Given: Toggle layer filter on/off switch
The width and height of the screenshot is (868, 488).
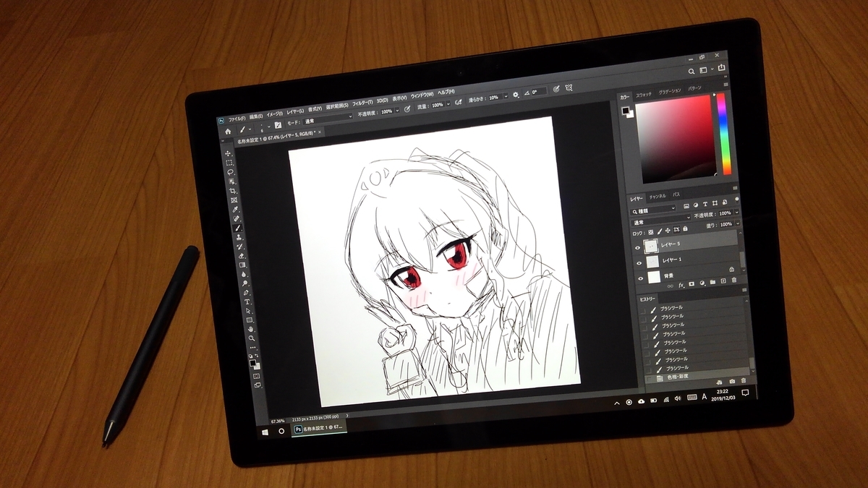Looking at the screenshot, I should (x=737, y=200).
